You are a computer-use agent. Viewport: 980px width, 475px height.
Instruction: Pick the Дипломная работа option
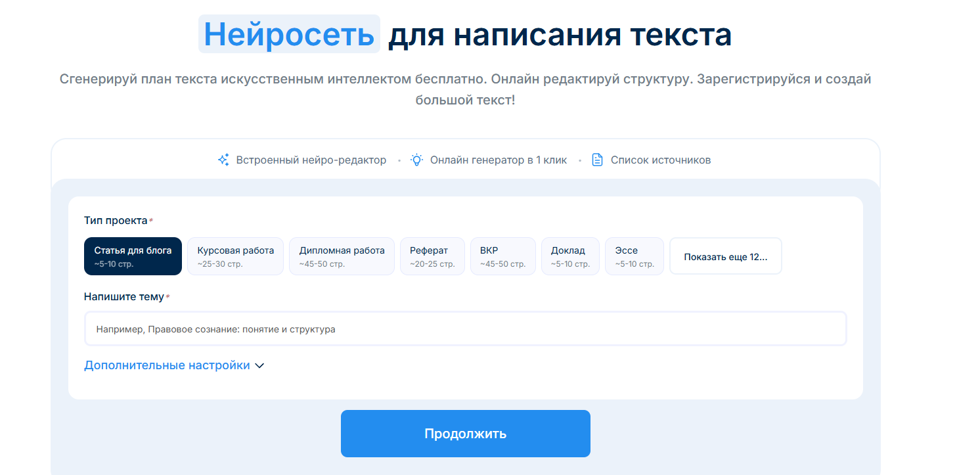pos(342,256)
